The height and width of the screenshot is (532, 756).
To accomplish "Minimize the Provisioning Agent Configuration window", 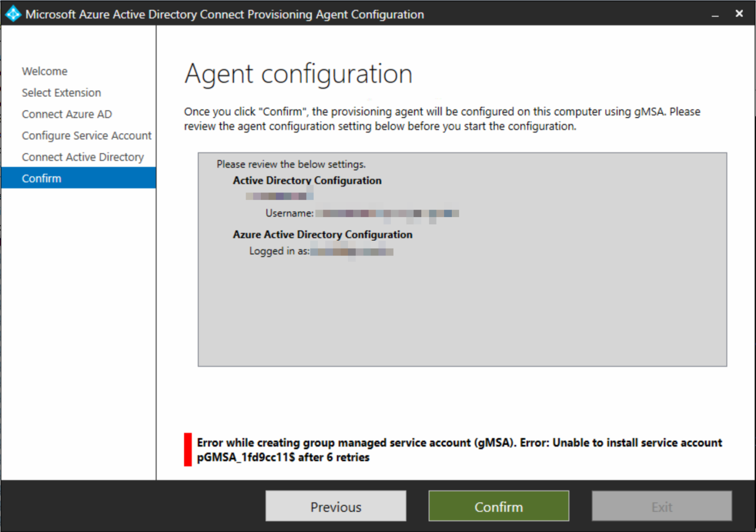I will (715, 15).
